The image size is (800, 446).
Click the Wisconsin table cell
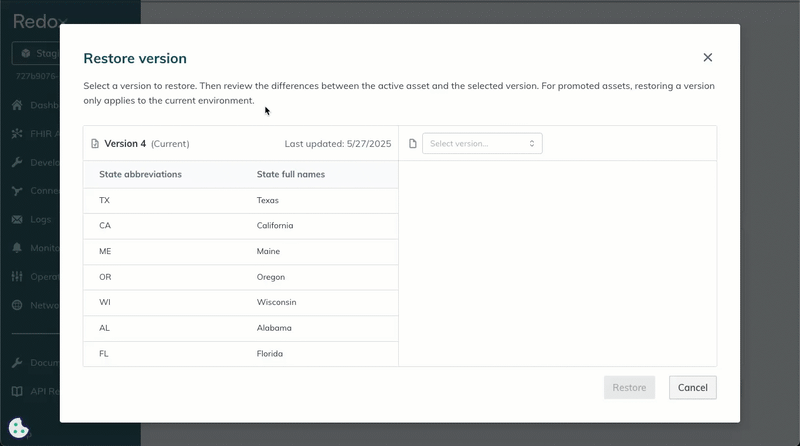277,302
